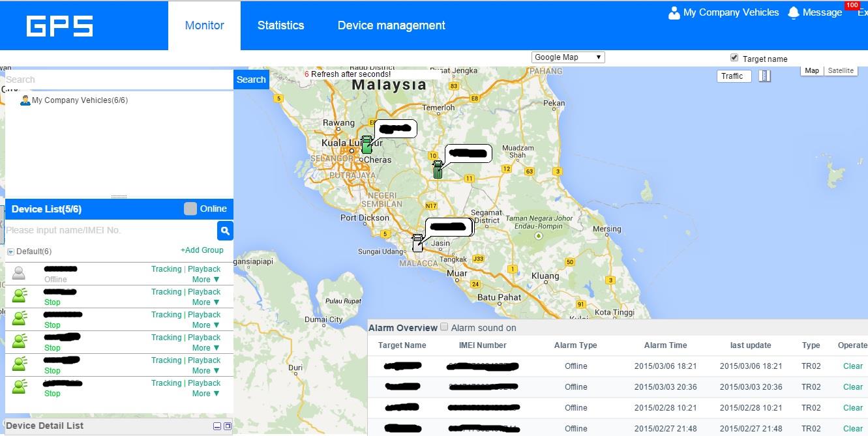Image resolution: width=868 pixels, height=436 pixels.
Task: Click the blue Search button
Action: 251,80
